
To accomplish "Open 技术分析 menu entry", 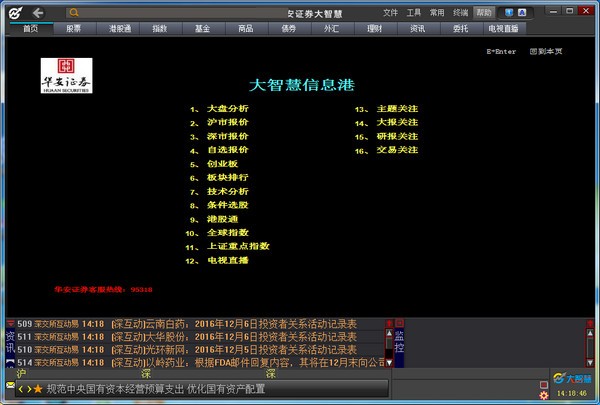I will [228, 191].
